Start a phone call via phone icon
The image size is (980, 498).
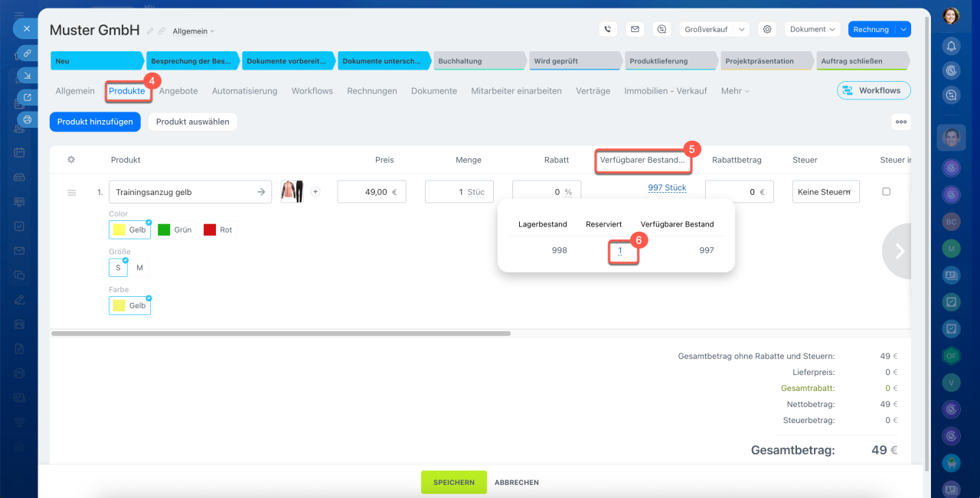[608, 29]
